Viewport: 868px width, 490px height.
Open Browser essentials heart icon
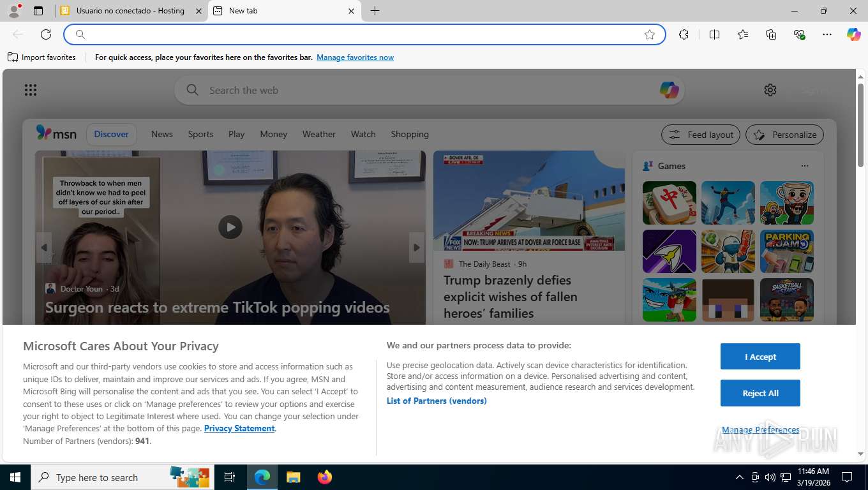click(799, 34)
